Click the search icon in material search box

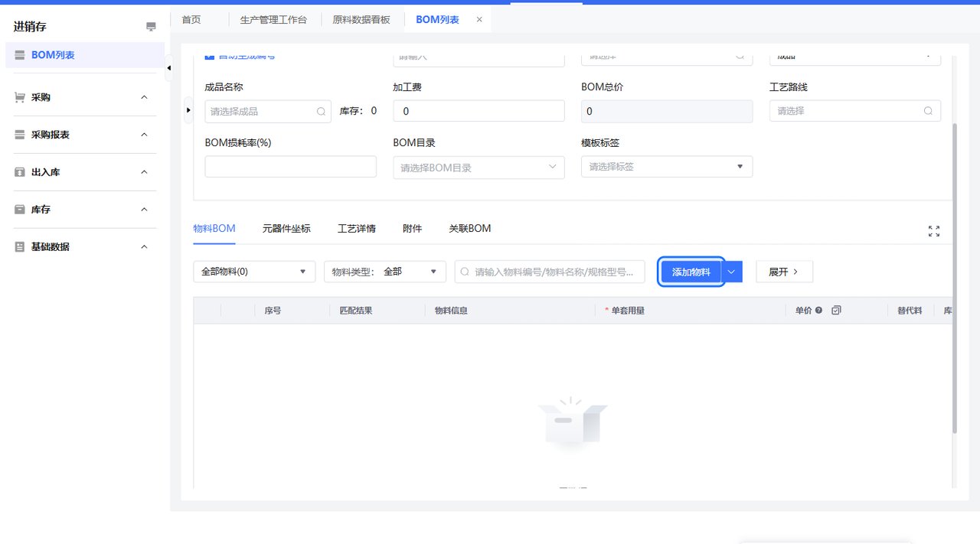(x=465, y=272)
